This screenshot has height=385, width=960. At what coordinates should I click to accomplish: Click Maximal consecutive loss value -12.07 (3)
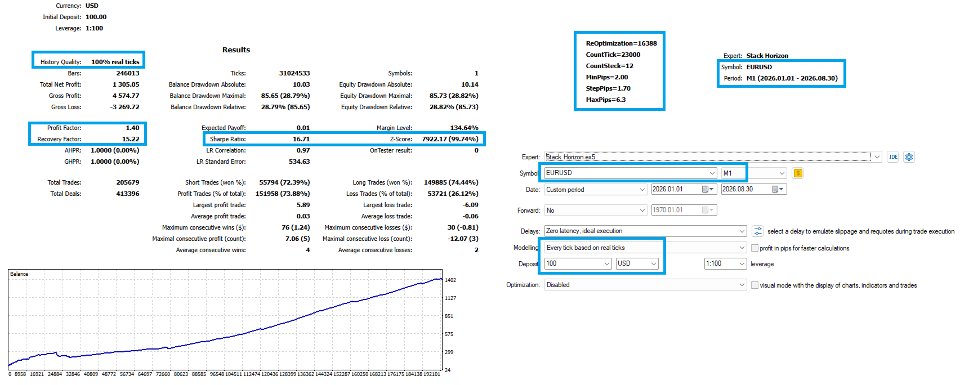click(462, 238)
